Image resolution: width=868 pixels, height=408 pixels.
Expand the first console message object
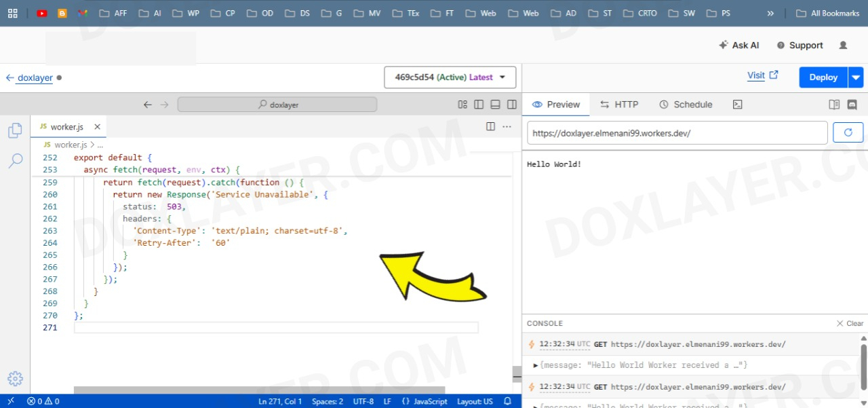pyautogui.click(x=536, y=365)
